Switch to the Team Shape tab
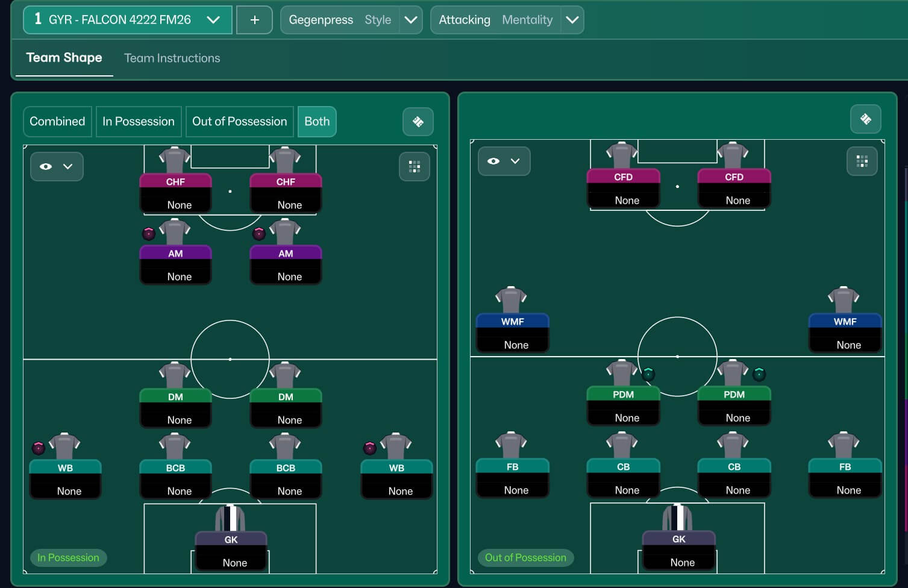Image resolution: width=908 pixels, height=588 pixels. [x=64, y=58]
